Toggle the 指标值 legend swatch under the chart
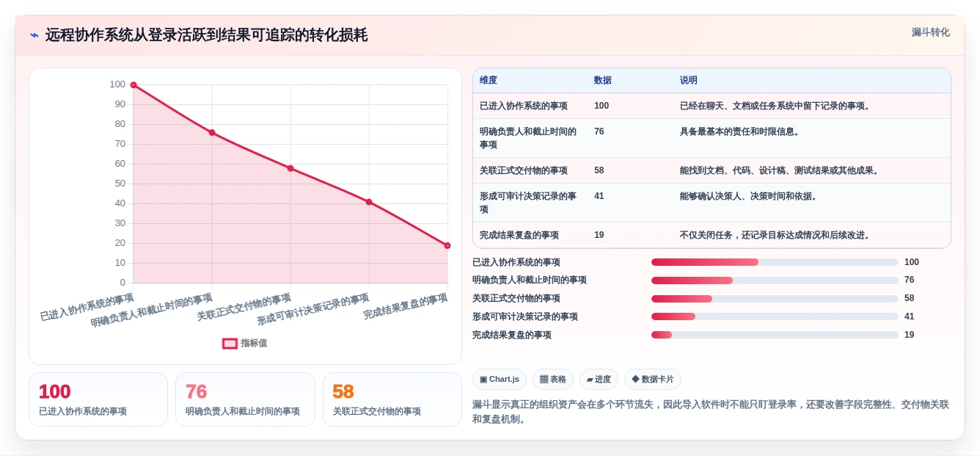 point(230,343)
